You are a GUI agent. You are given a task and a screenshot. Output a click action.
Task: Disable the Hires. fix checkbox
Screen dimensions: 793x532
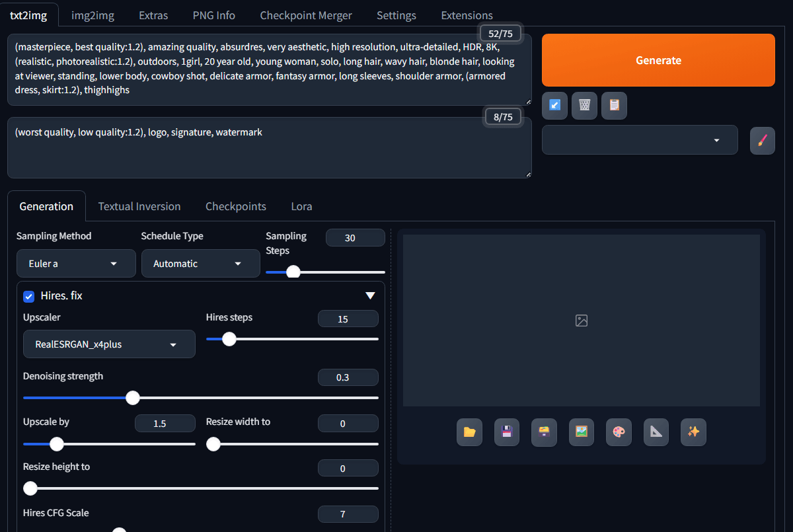[28, 296]
